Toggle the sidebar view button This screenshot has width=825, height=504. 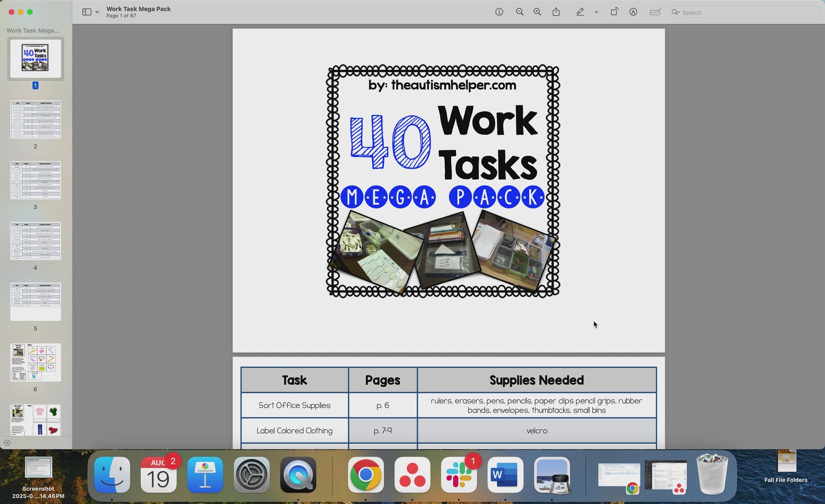(86, 12)
